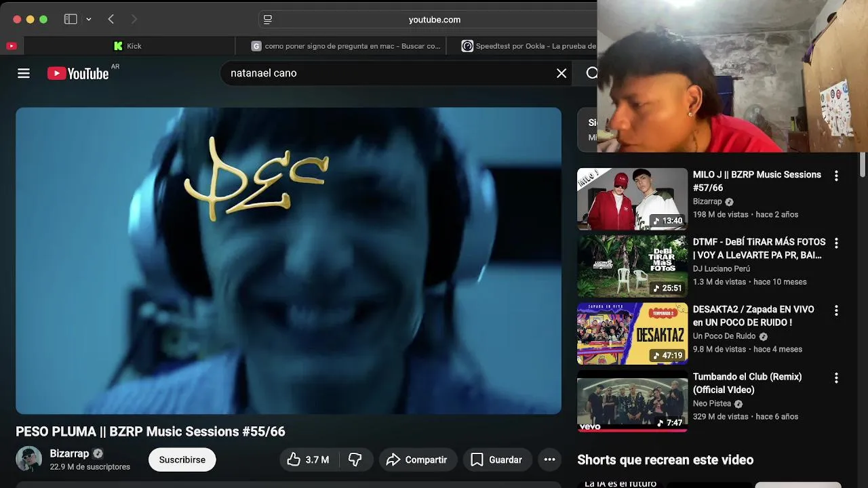Go forward with Safari forward arrow

(134, 19)
